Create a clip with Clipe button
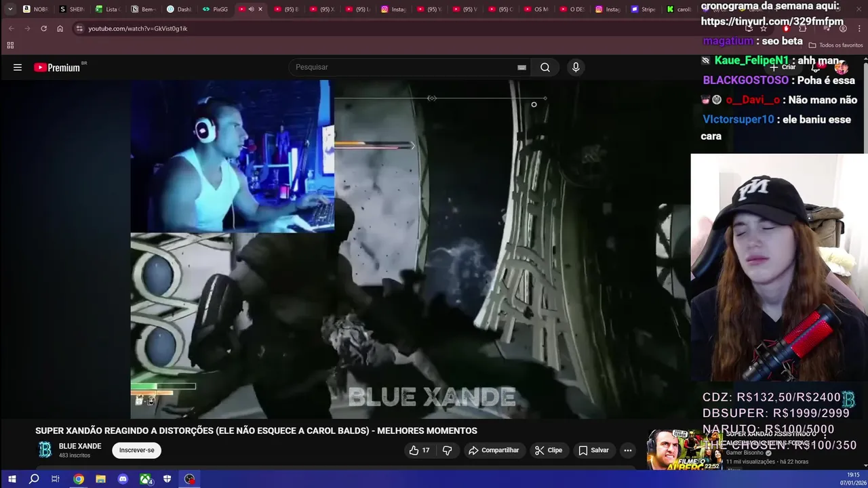The height and width of the screenshot is (488, 868). 549,450
